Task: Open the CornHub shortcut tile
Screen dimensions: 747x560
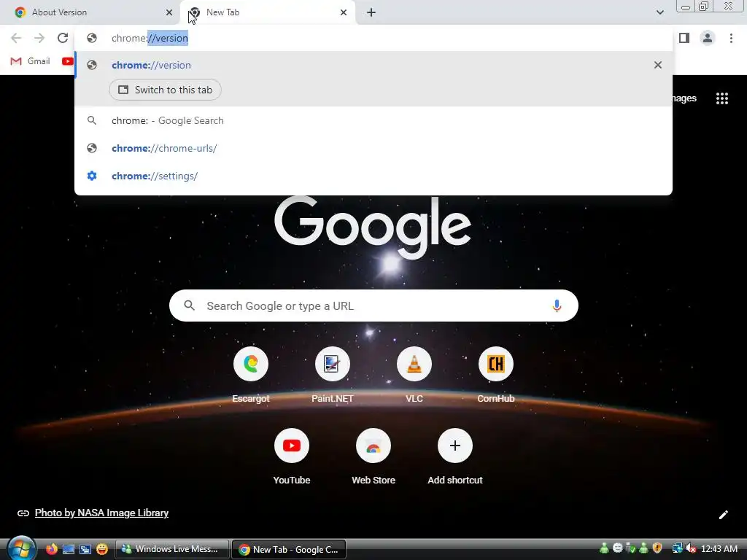Action: coord(496,376)
